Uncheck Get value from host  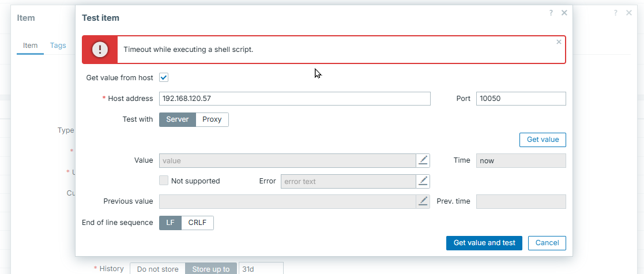164,77
